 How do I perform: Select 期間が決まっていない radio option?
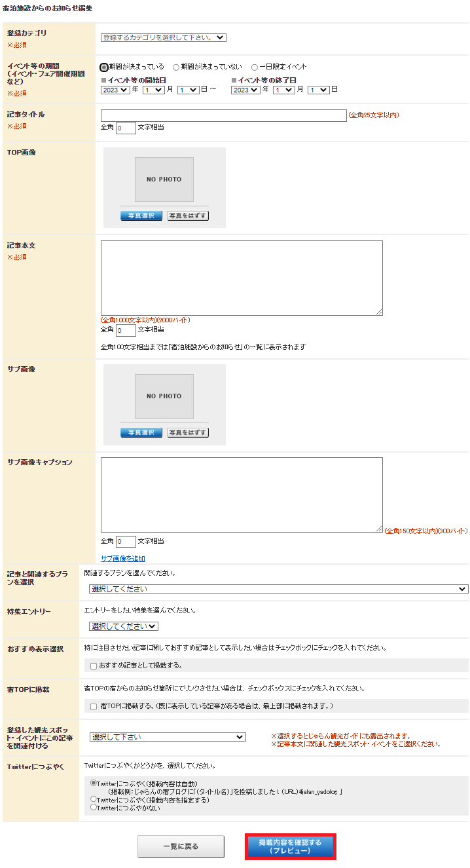click(x=176, y=67)
